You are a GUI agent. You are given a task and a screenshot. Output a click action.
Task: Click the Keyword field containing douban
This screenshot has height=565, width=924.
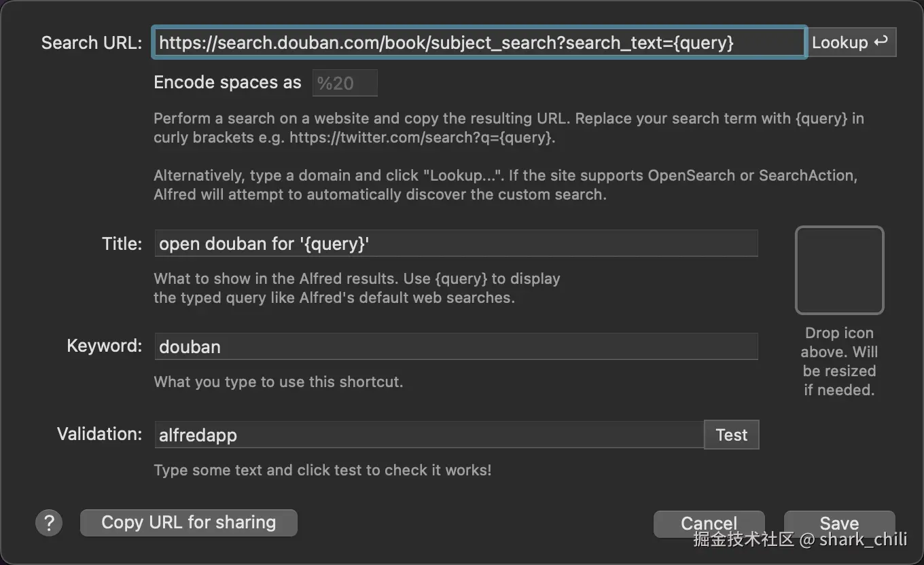pyautogui.click(x=456, y=346)
